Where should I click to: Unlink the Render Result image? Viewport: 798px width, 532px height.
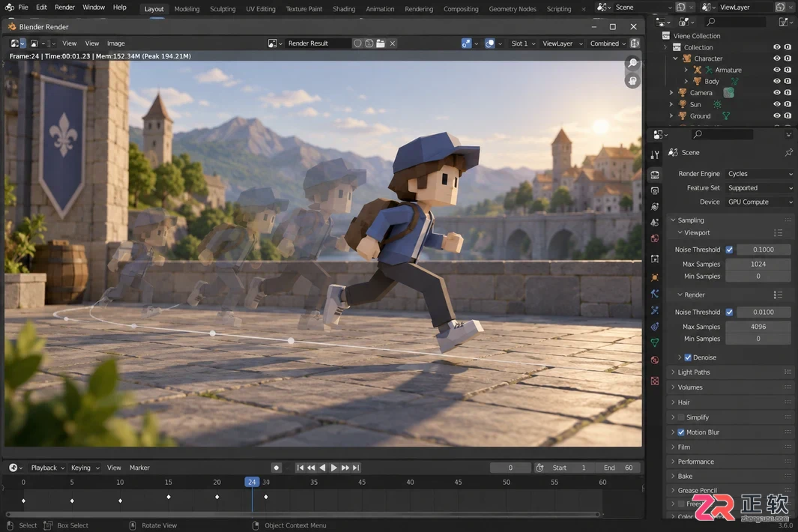pyautogui.click(x=393, y=43)
